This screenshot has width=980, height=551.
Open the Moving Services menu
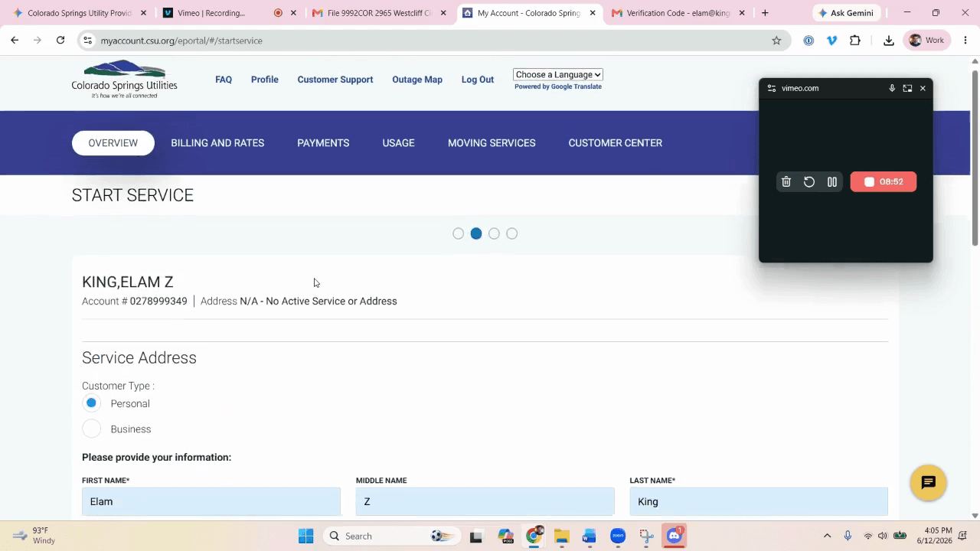(x=492, y=143)
